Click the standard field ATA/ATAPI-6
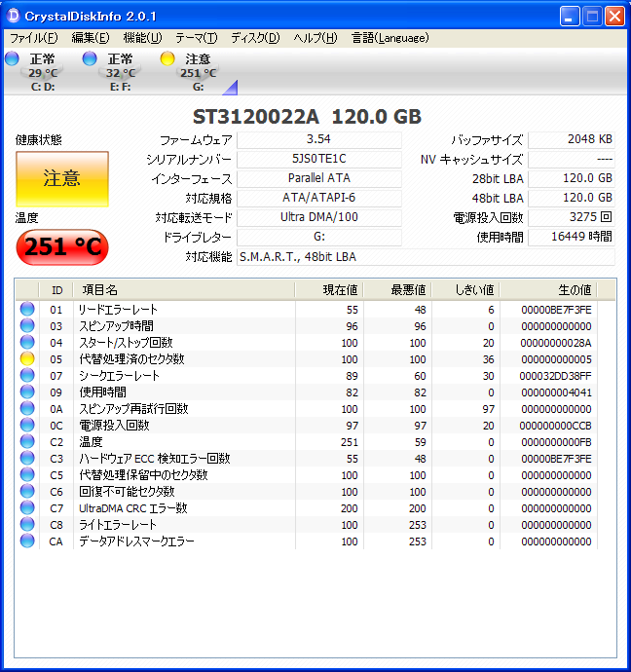Image resolution: width=631 pixels, height=672 pixels. 319,198
